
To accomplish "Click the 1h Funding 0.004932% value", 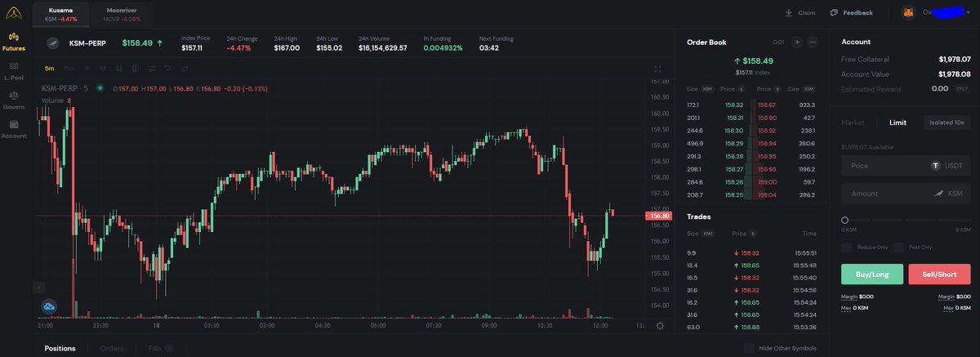I will click(443, 48).
